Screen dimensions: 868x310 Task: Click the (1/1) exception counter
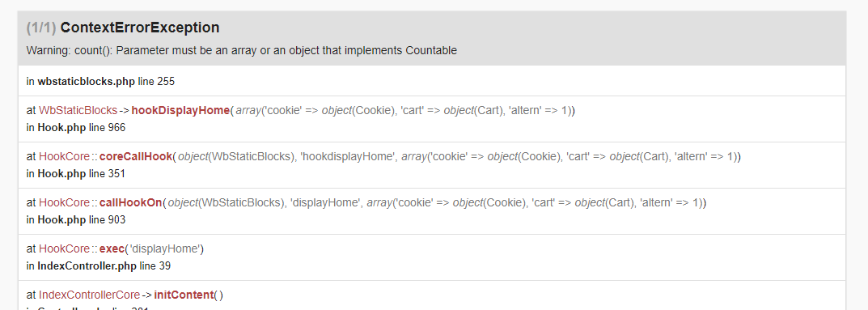(41, 28)
